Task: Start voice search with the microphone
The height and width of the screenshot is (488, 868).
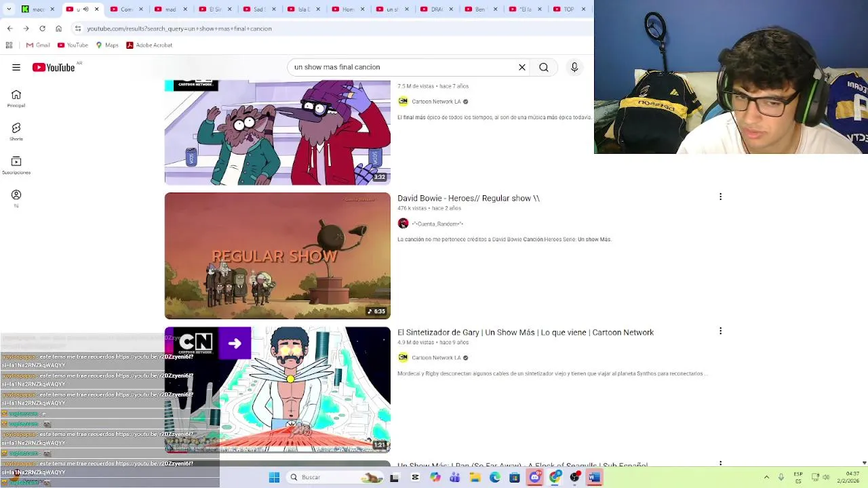Action: pyautogui.click(x=574, y=67)
